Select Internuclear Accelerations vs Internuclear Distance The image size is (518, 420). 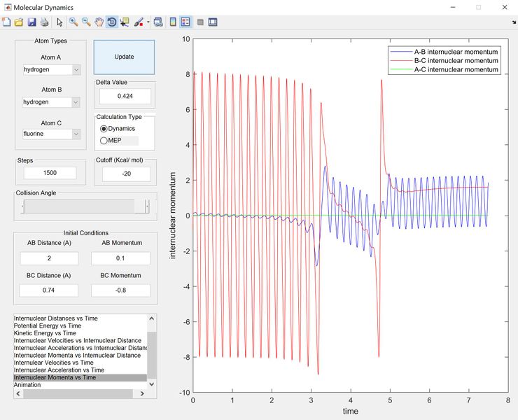80,348
